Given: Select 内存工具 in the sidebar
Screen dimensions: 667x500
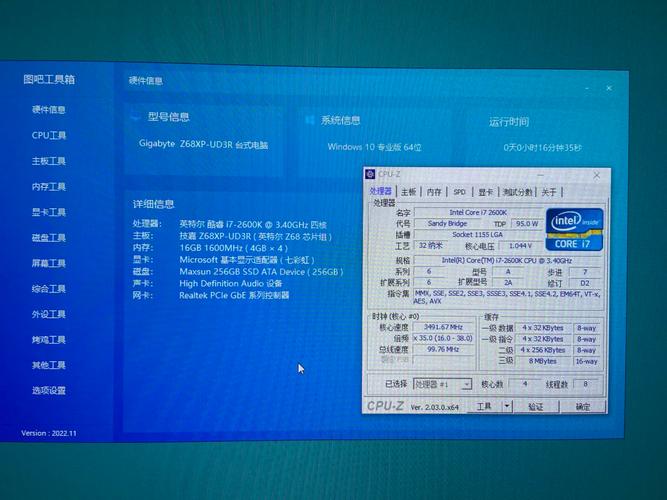Looking at the screenshot, I should [x=48, y=186].
